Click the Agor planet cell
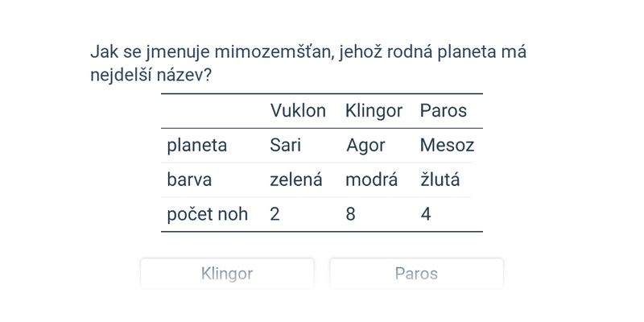This screenshot has width=644, height=322. click(x=365, y=146)
